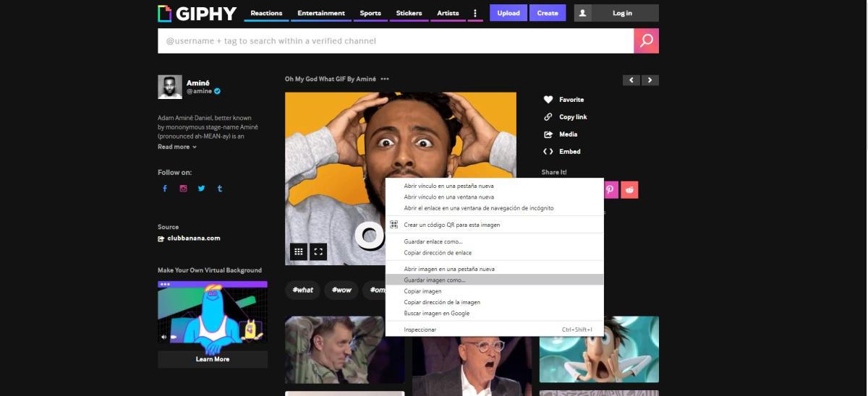The height and width of the screenshot is (396, 868).
Task: Click the Favorite heart icon
Action: click(548, 100)
